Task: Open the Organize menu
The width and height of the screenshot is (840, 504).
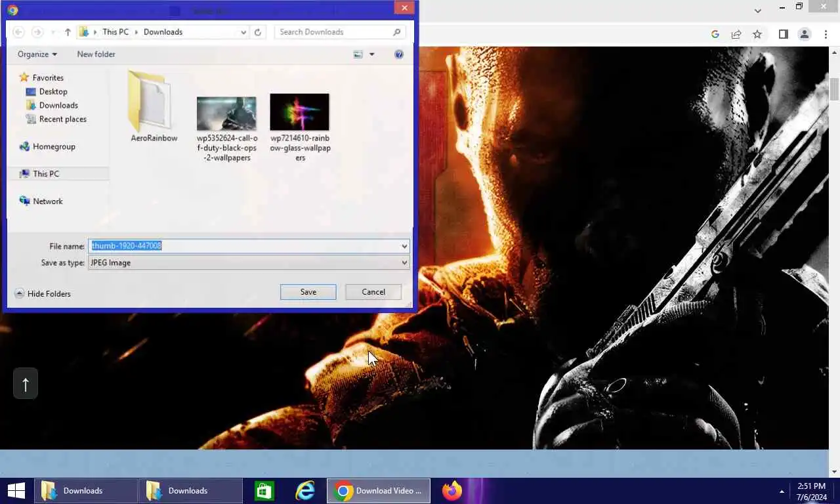Action: click(x=37, y=54)
